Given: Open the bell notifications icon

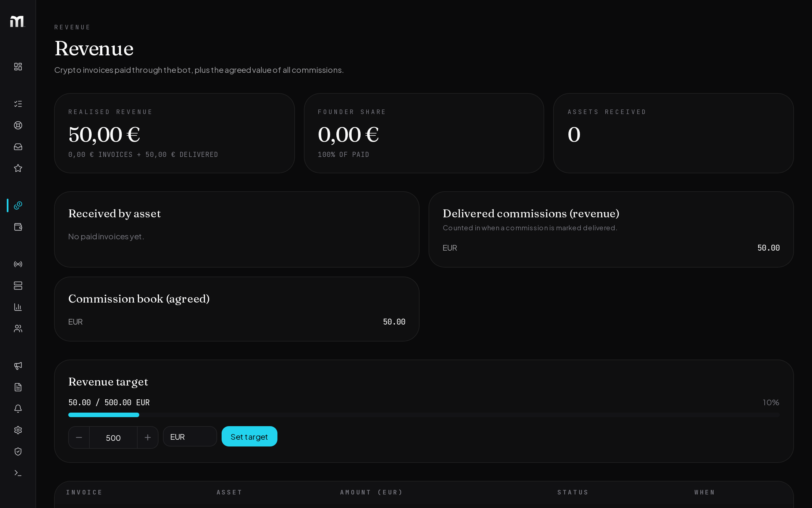Looking at the screenshot, I should click(18, 409).
